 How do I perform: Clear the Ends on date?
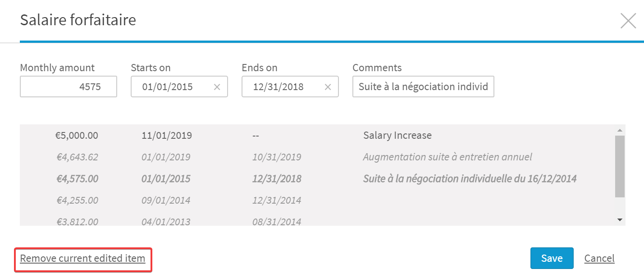click(x=328, y=87)
